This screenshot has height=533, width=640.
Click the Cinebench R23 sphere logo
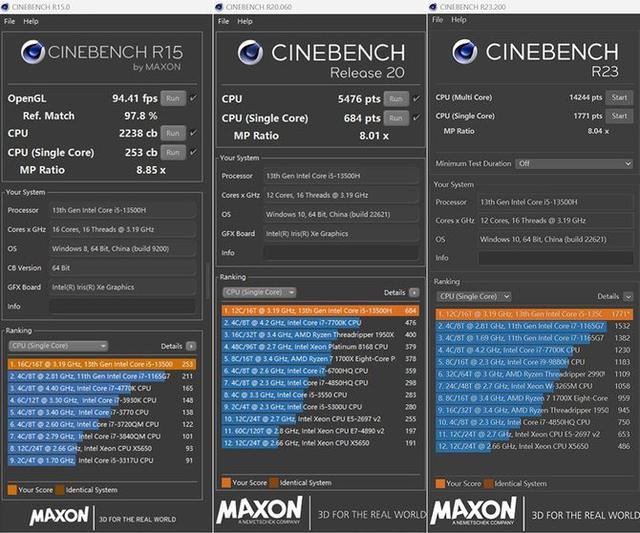(x=465, y=54)
